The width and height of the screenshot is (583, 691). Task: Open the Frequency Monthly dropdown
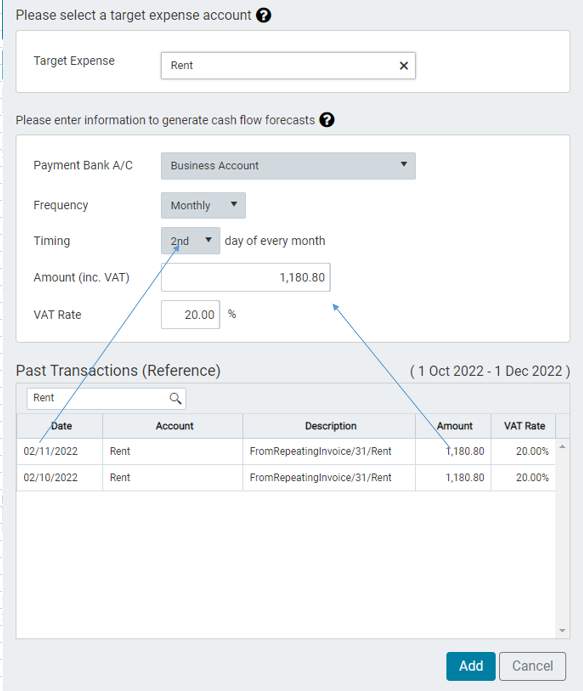203,205
